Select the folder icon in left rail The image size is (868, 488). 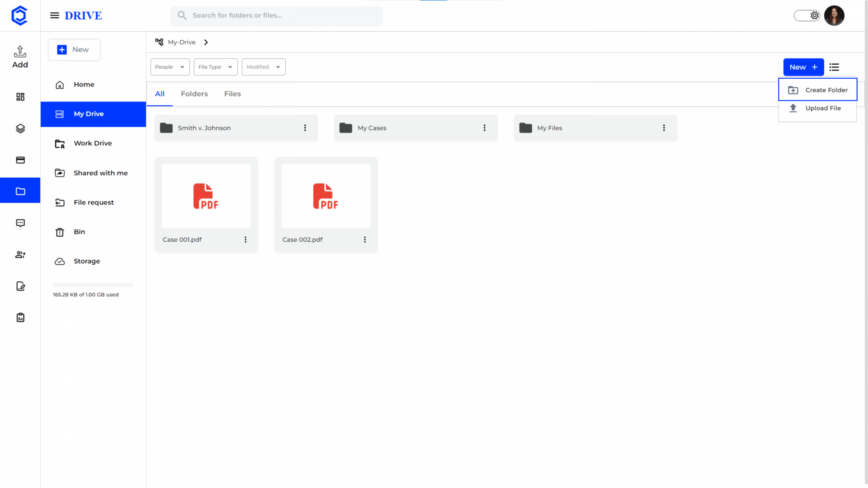(x=20, y=191)
